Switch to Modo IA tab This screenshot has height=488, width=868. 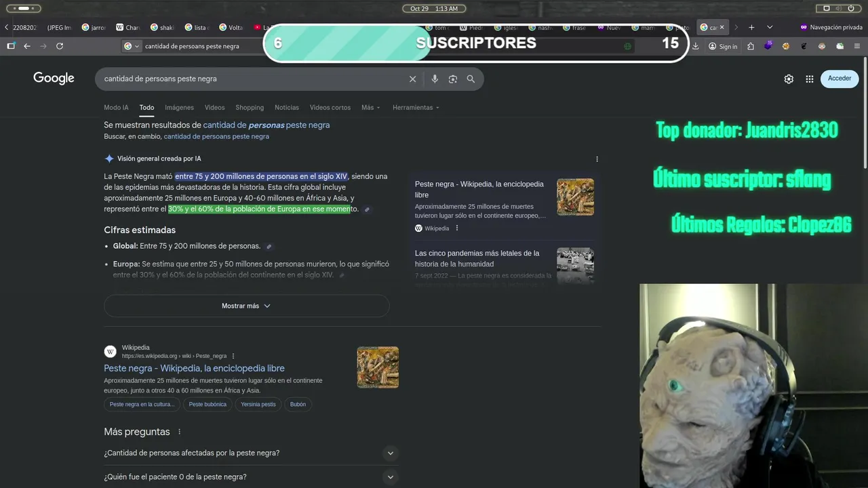pos(116,107)
